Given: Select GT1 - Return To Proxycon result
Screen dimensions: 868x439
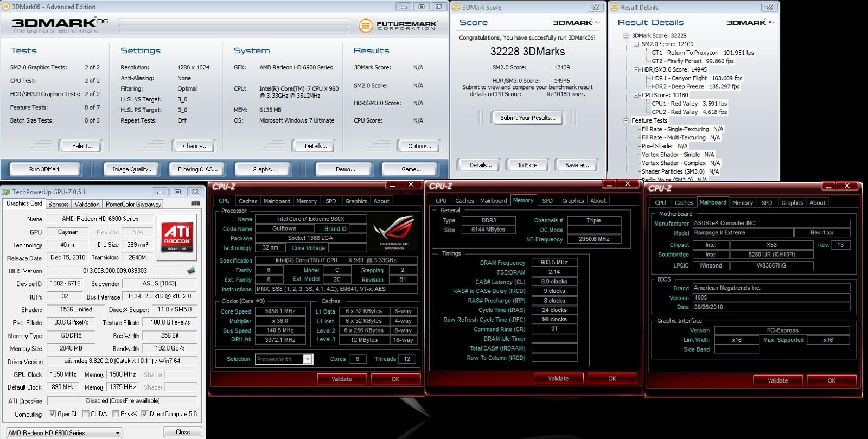Looking at the screenshot, I should (703, 53).
